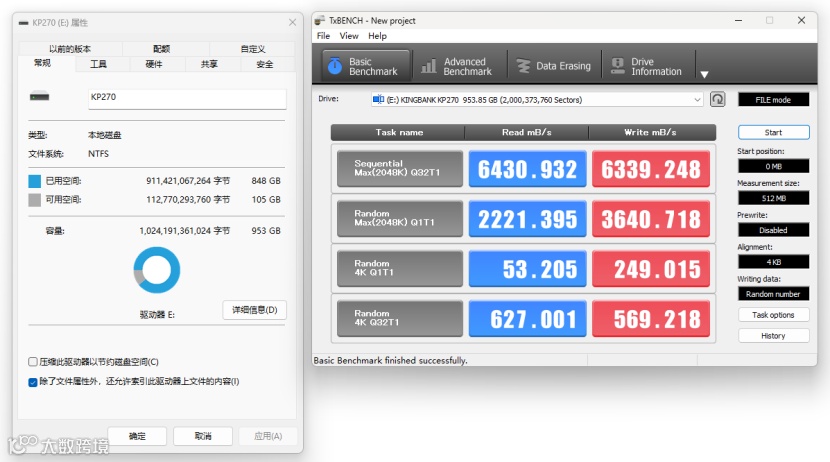The image size is (830, 462).
Task: Click 4K Q1T1 read value 53.205
Action: [x=527, y=268]
